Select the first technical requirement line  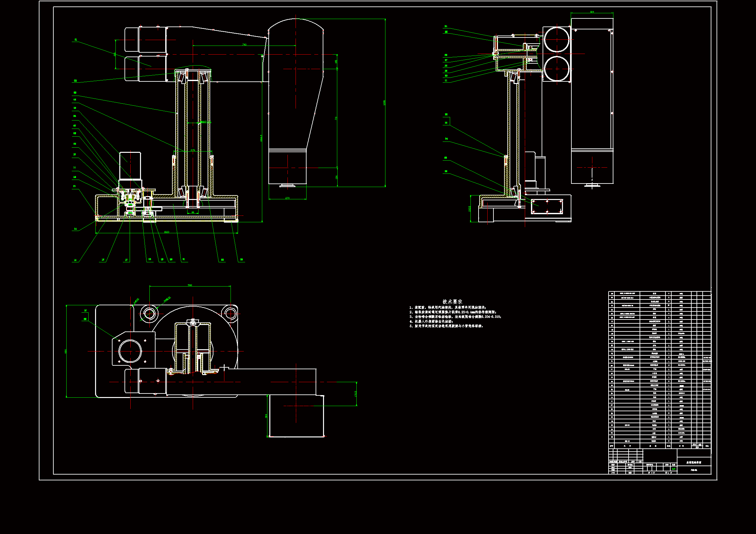pos(448,307)
